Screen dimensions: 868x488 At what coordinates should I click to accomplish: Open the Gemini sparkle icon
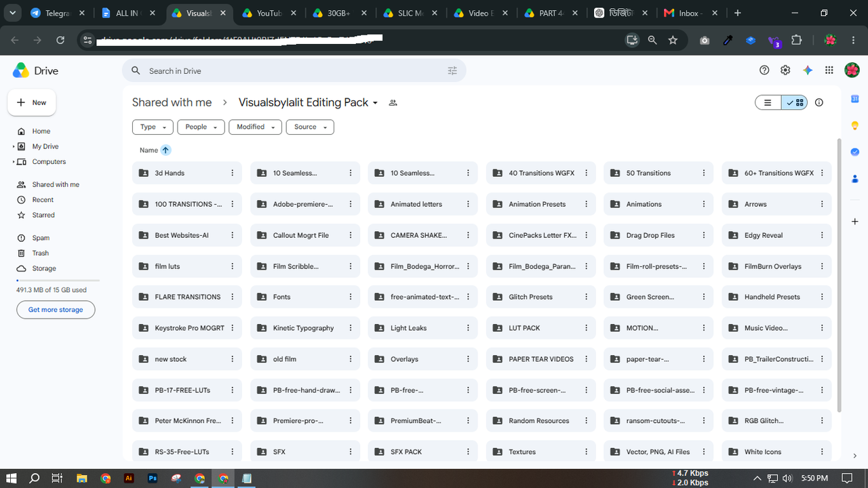[808, 70]
